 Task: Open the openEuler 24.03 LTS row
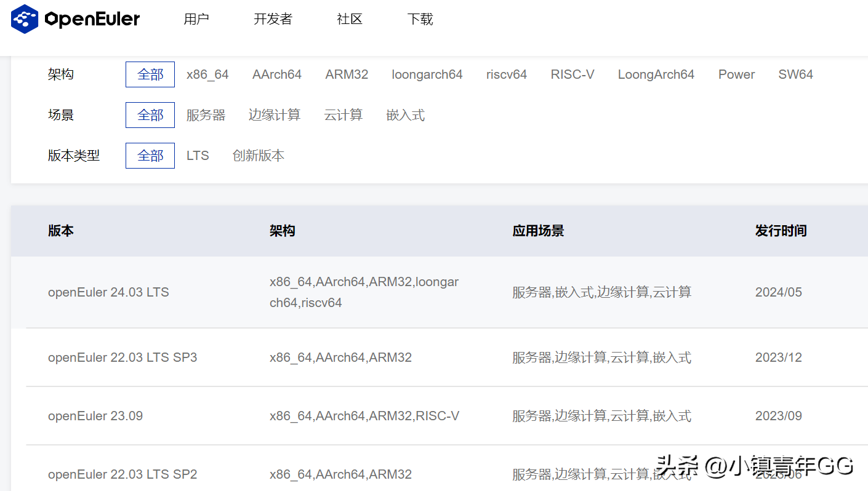108,292
